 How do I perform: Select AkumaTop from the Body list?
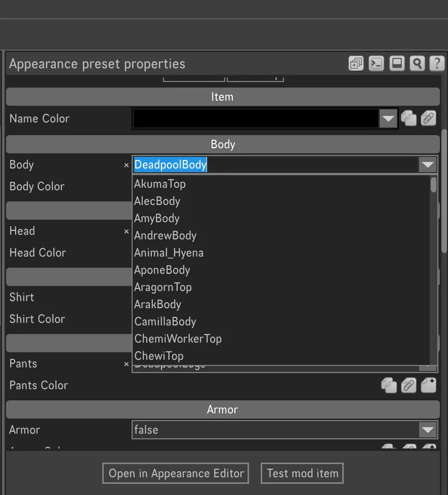point(160,184)
